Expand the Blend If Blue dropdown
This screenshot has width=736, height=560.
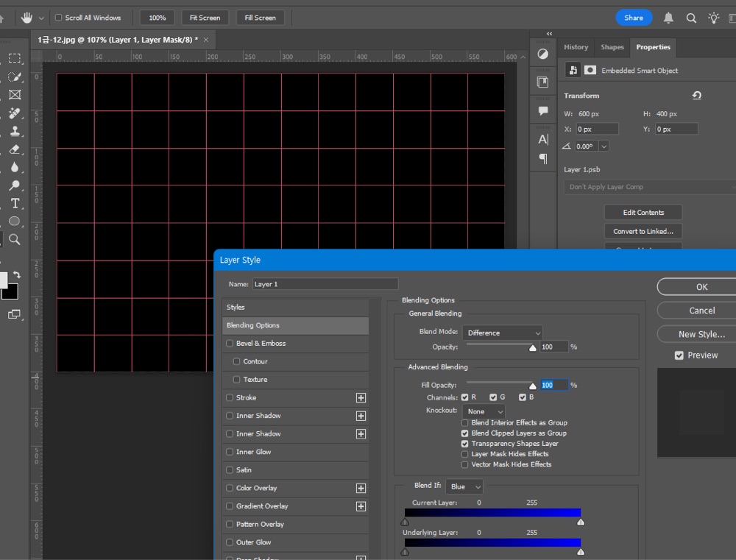464,486
